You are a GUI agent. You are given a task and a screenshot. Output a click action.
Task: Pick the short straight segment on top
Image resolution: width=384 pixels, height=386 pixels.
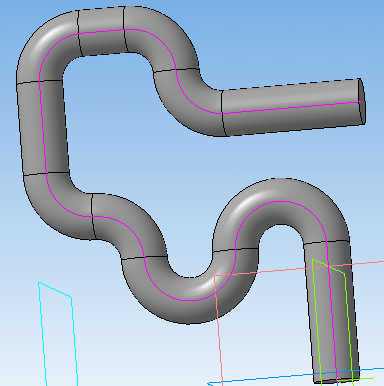point(102,31)
